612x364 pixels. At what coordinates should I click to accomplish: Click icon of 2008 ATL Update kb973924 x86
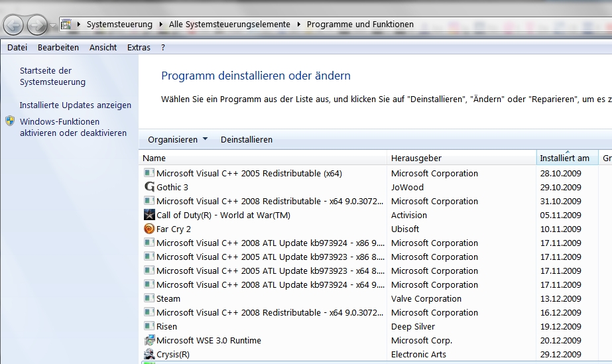[x=149, y=243]
